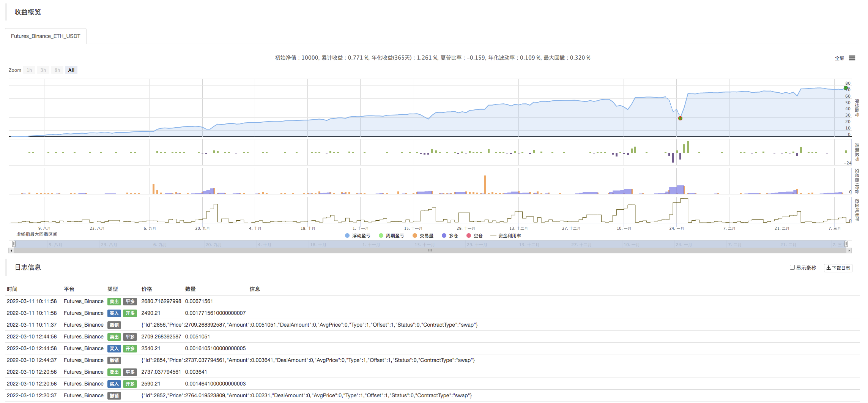Click the green end point marker on curve
The width and height of the screenshot is (868, 403).
point(846,88)
